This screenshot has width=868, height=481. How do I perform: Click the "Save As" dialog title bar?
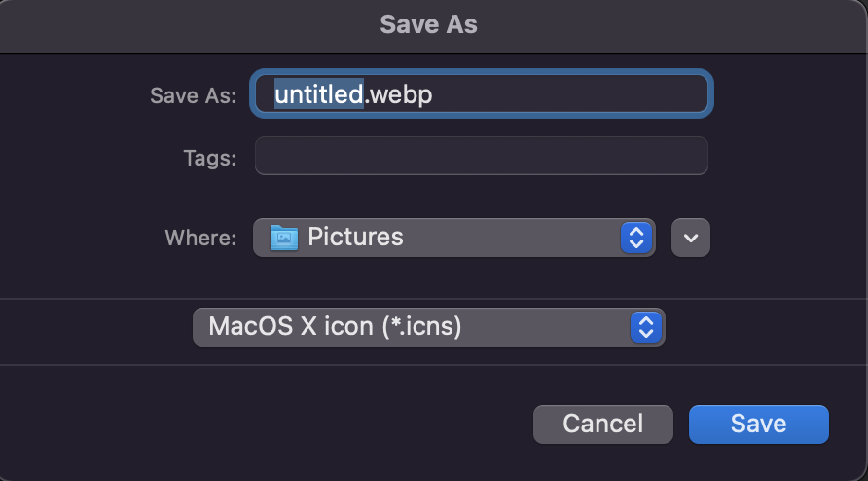click(x=428, y=25)
